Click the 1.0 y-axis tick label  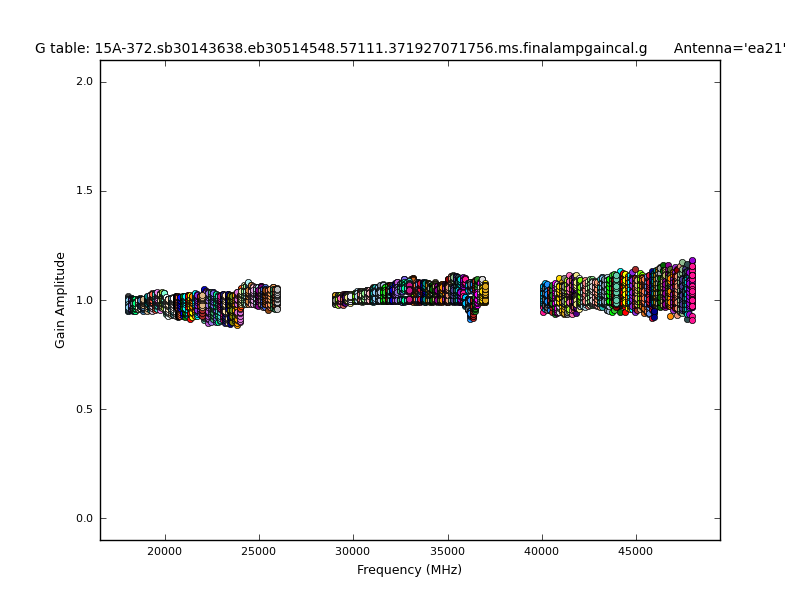point(85,300)
